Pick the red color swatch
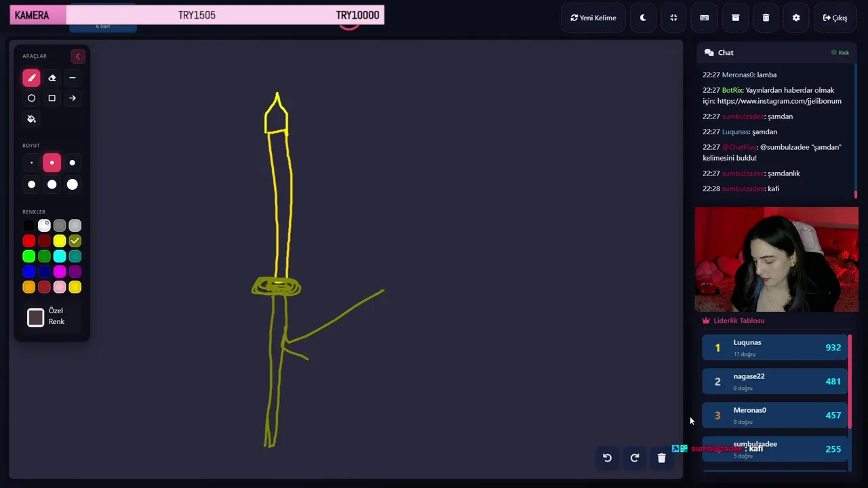Image resolution: width=868 pixels, height=488 pixels. 28,241
